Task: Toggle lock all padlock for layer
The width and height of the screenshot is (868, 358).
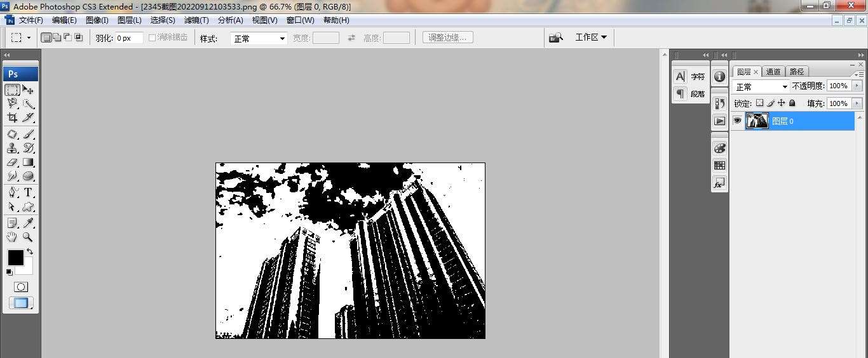Action: coord(792,103)
